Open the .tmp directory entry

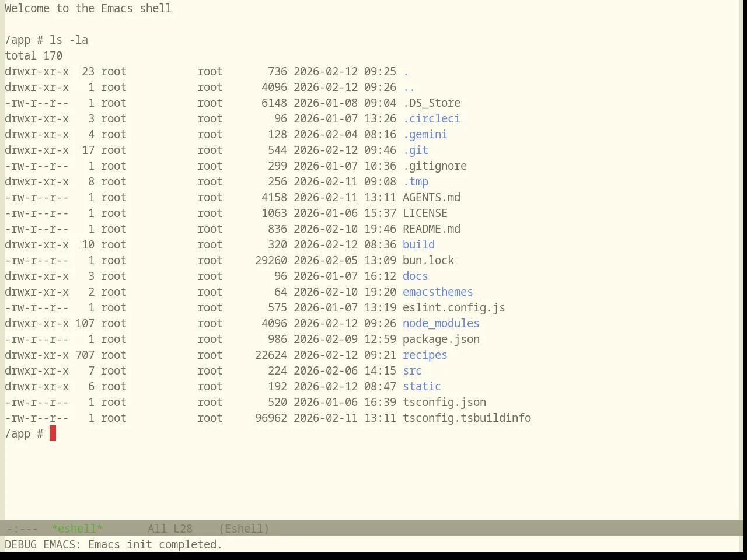416,181
